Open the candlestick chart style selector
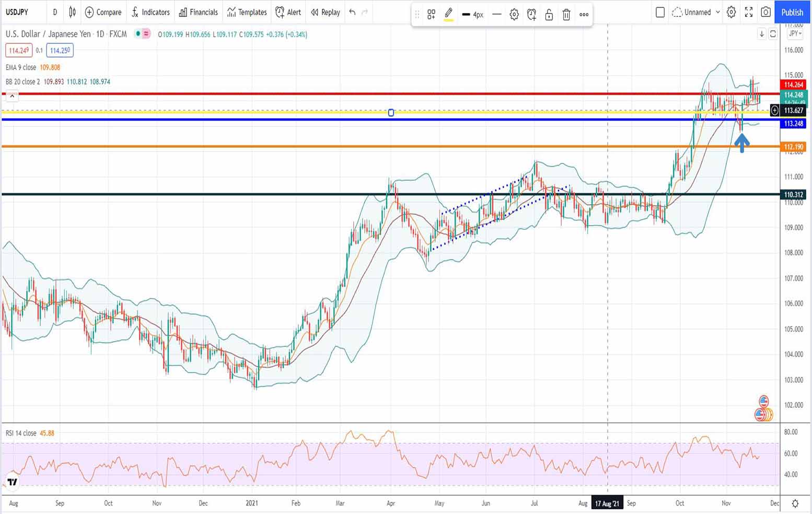Viewport: 812px width, 514px height. (x=72, y=12)
